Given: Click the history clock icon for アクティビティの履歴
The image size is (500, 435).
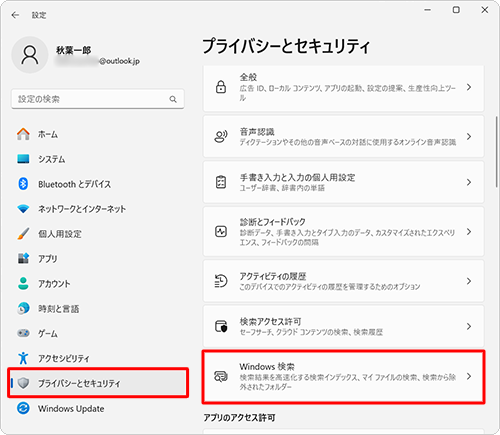Looking at the screenshot, I should pos(221,281).
